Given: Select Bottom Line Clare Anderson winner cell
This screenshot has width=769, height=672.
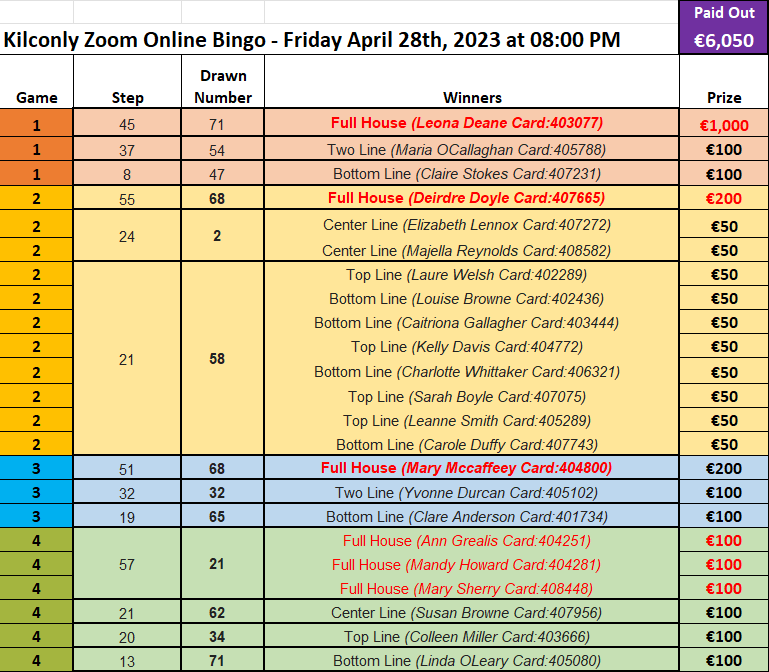Looking at the screenshot, I should (472, 516).
